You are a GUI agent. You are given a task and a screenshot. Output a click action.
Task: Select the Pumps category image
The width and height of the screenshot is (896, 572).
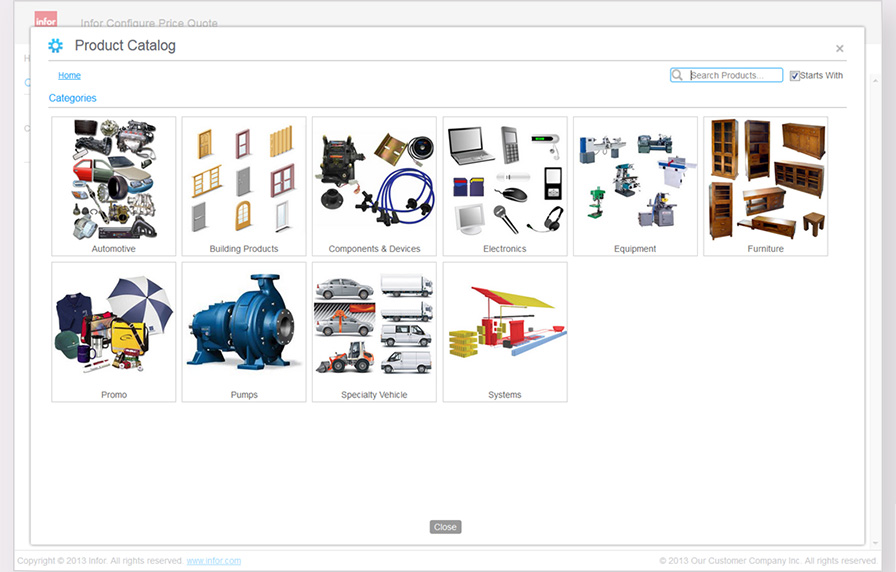244,326
